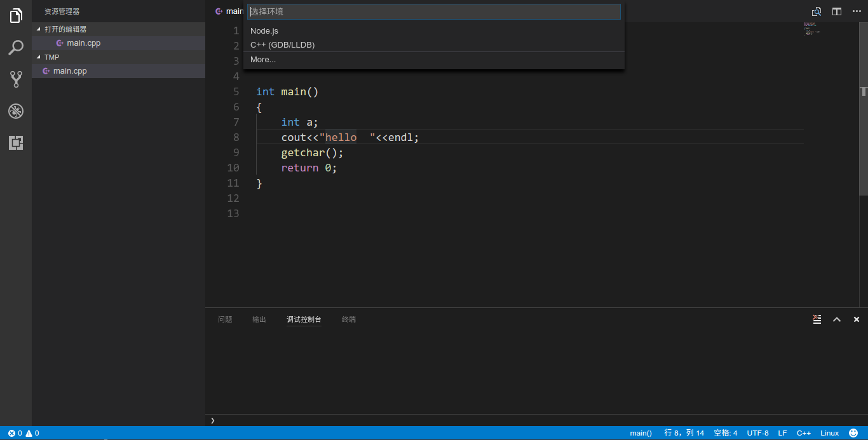Click the split editor icon
Viewport: 868px width, 440px height.
pyautogui.click(x=837, y=11)
